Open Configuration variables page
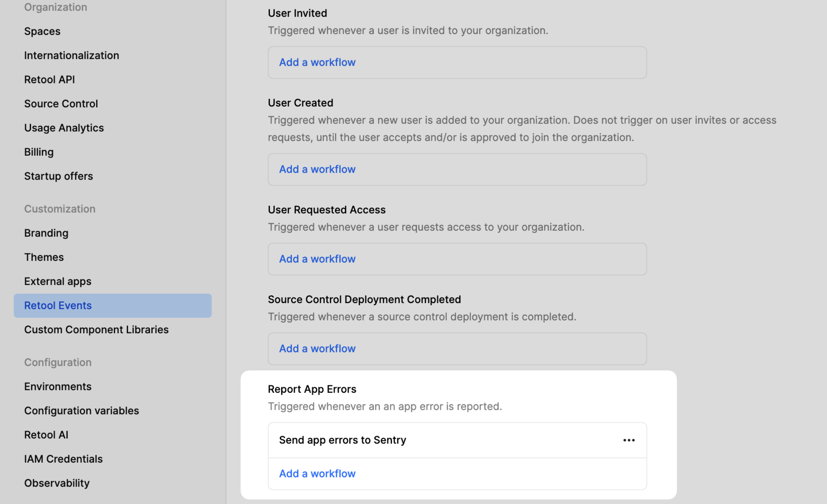 tap(81, 411)
